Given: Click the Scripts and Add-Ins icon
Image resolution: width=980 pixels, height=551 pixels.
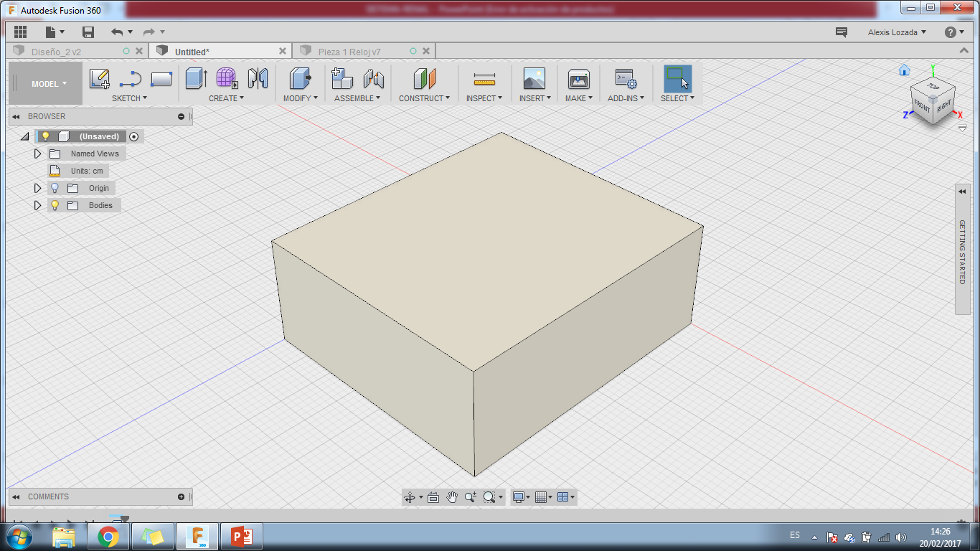Looking at the screenshot, I should click(x=626, y=78).
